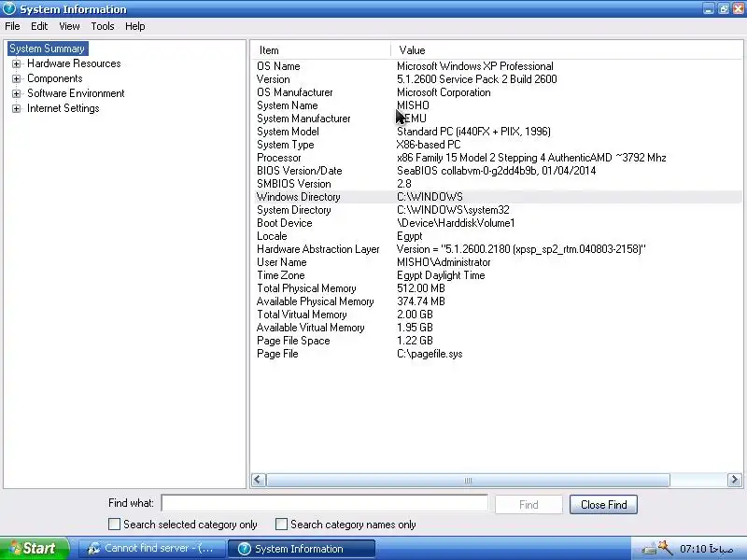Viewport: 747px width, 560px height.
Task: Open the View menu
Action: (x=69, y=26)
